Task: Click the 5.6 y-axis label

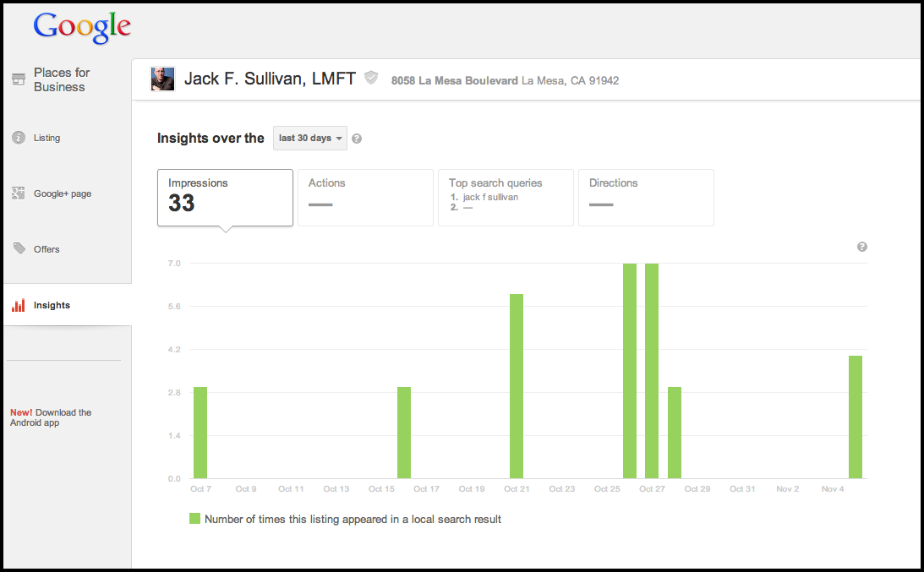Action: 174,307
